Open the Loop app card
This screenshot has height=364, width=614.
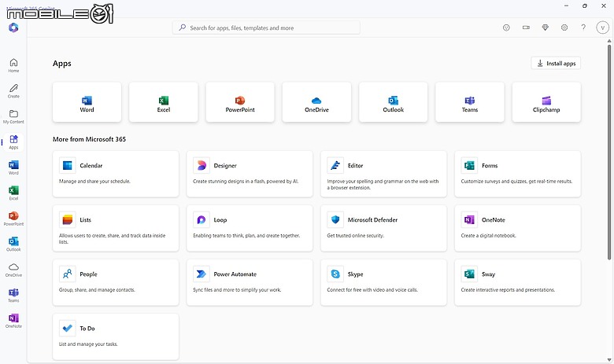(250, 228)
